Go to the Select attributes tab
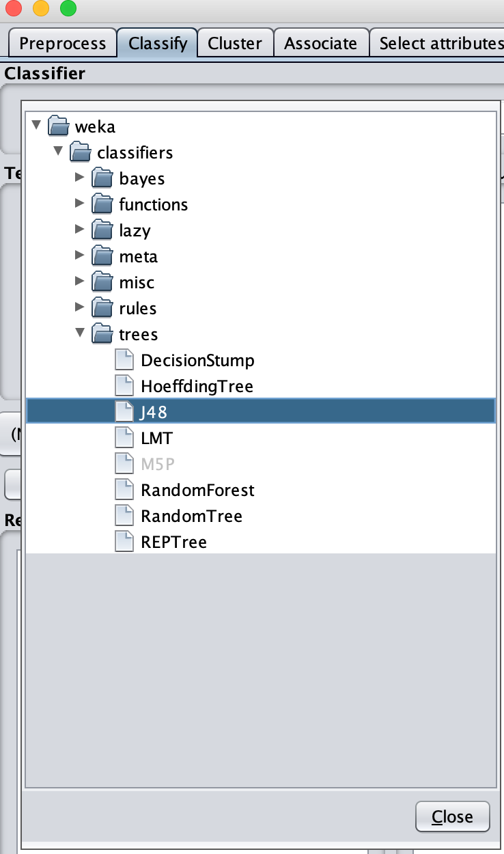 pyautogui.click(x=437, y=43)
